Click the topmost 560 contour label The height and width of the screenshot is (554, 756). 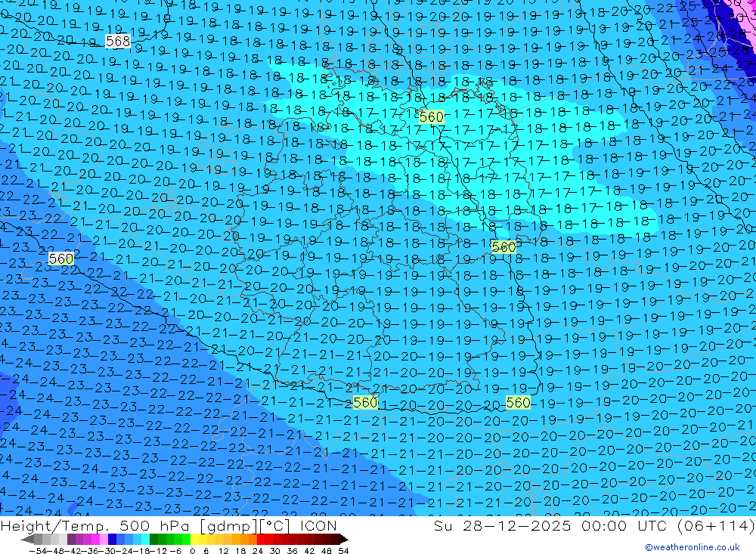pos(431,116)
